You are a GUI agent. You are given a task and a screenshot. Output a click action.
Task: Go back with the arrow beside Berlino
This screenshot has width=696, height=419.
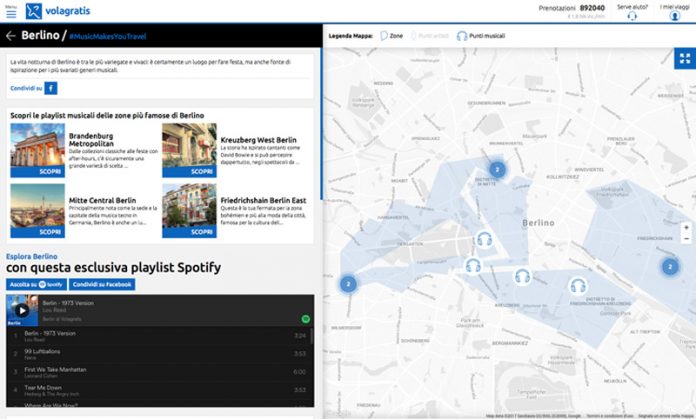coord(11,36)
